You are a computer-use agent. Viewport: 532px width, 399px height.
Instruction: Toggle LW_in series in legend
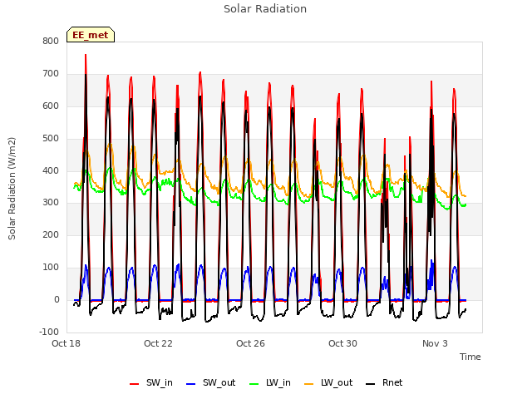(x=270, y=382)
